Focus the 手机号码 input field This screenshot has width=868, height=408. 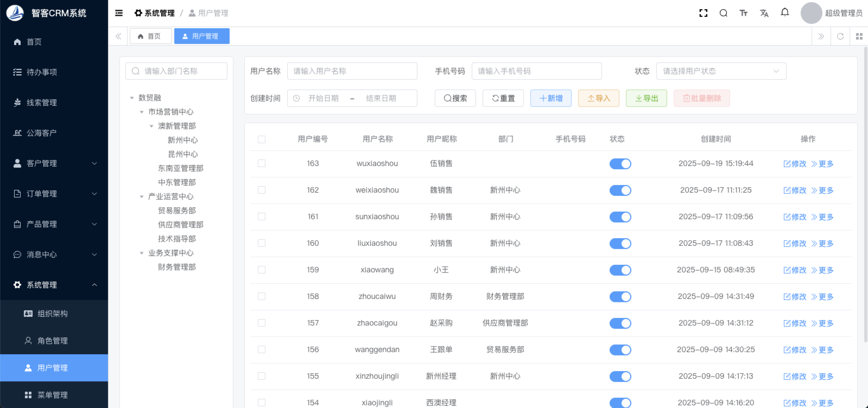tap(536, 71)
